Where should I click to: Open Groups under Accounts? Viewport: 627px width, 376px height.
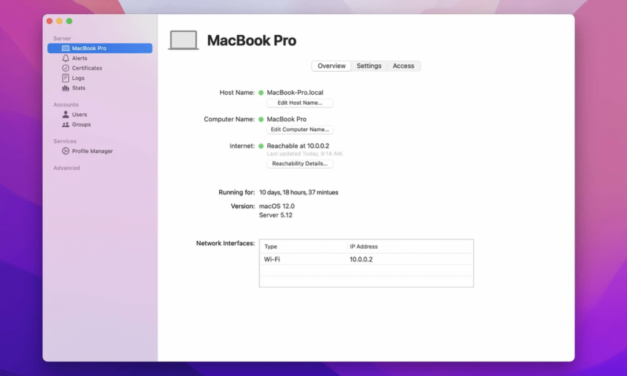click(x=81, y=124)
